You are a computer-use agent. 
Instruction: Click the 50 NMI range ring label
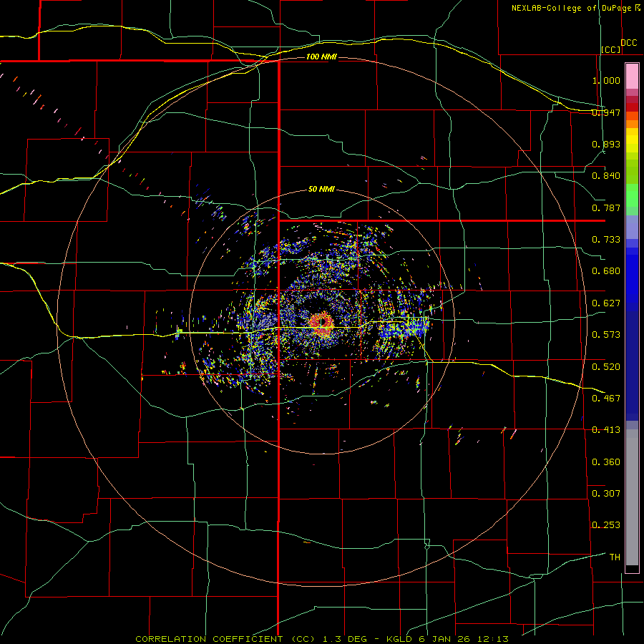[x=321, y=190]
